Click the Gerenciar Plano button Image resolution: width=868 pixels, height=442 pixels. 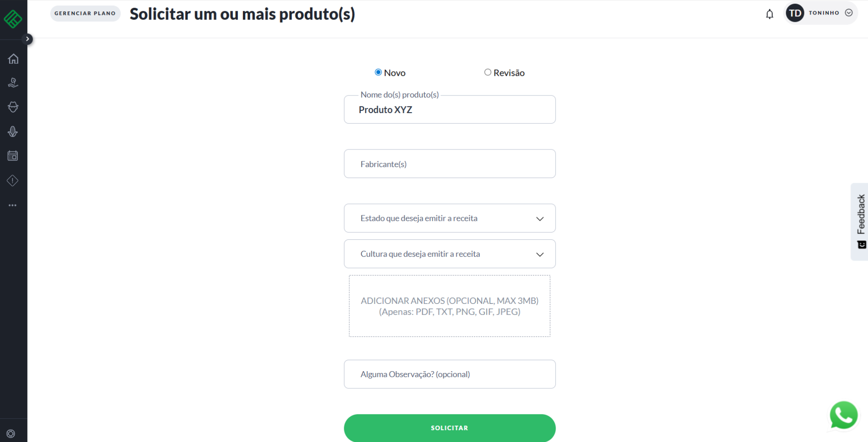pos(85,14)
